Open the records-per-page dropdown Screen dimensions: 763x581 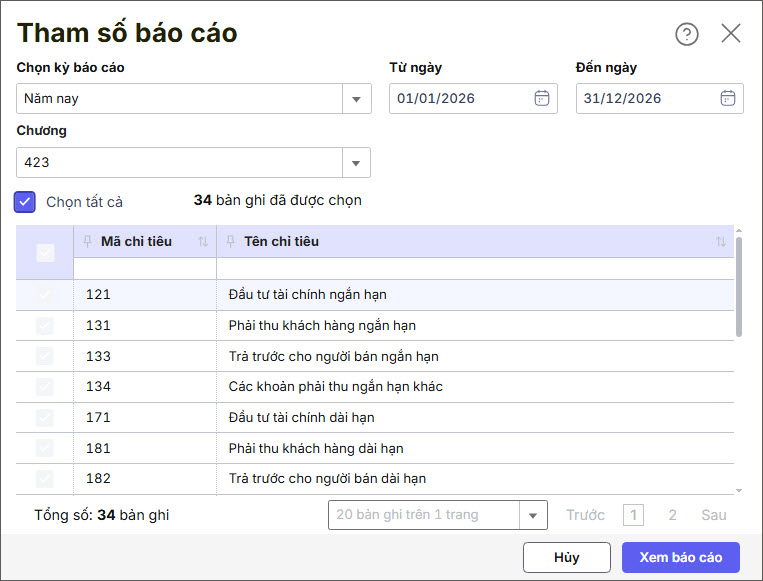pos(533,515)
